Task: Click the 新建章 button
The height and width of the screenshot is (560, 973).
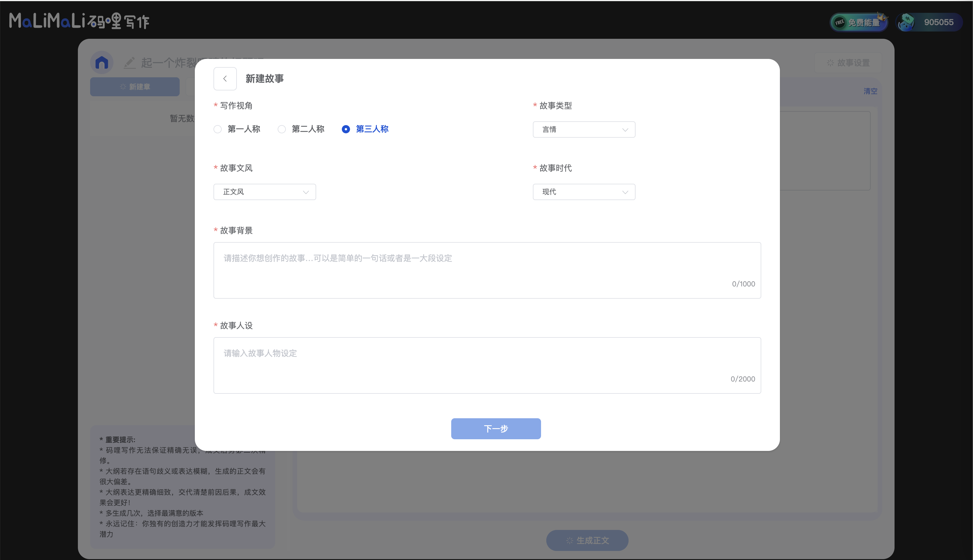Action: pyautogui.click(x=135, y=87)
